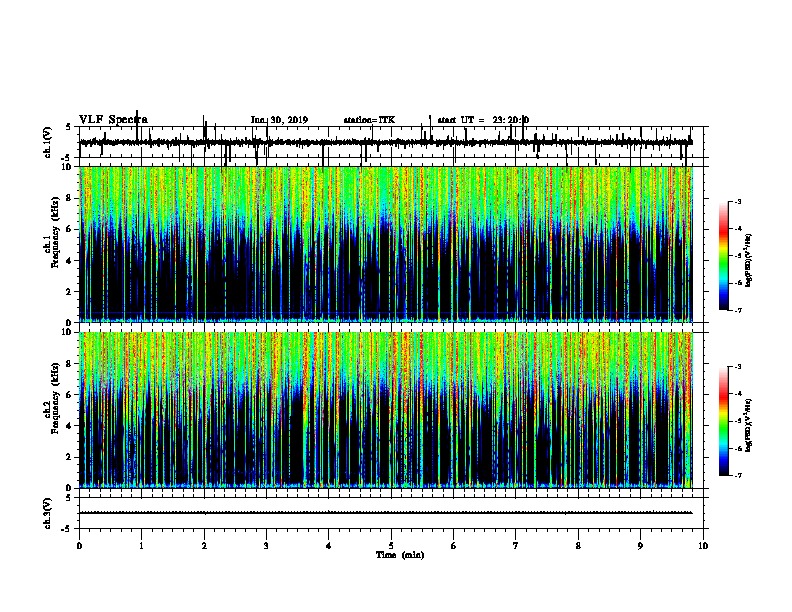Click time axis tick label "5"
Image resolution: width=792 pixels, height=612 pixels.
click(391, 546)
